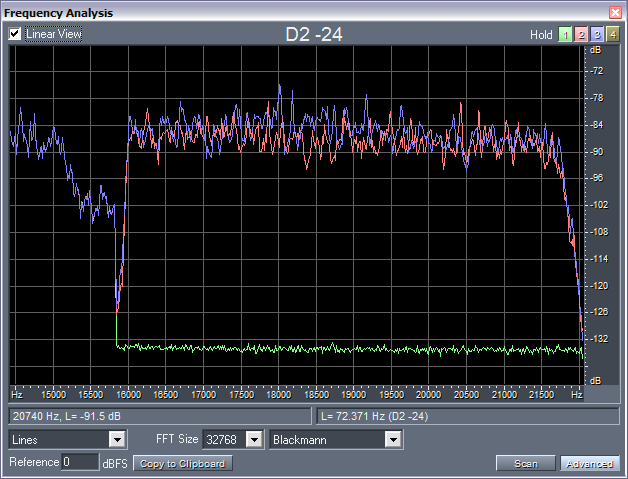This screenshot has width=628, height=479.
Task: Open the FFT Size 32768 dropdown
Action: [x=254, y=440]
